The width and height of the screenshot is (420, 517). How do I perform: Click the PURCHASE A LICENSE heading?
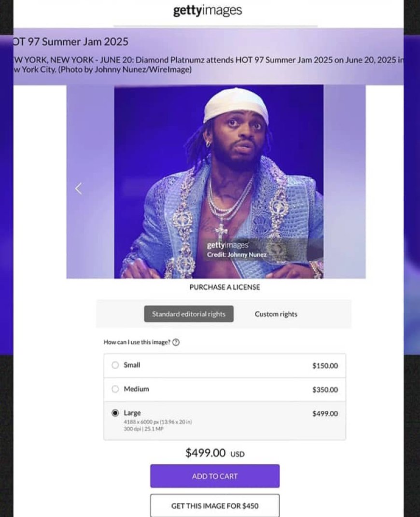point(225,287)
